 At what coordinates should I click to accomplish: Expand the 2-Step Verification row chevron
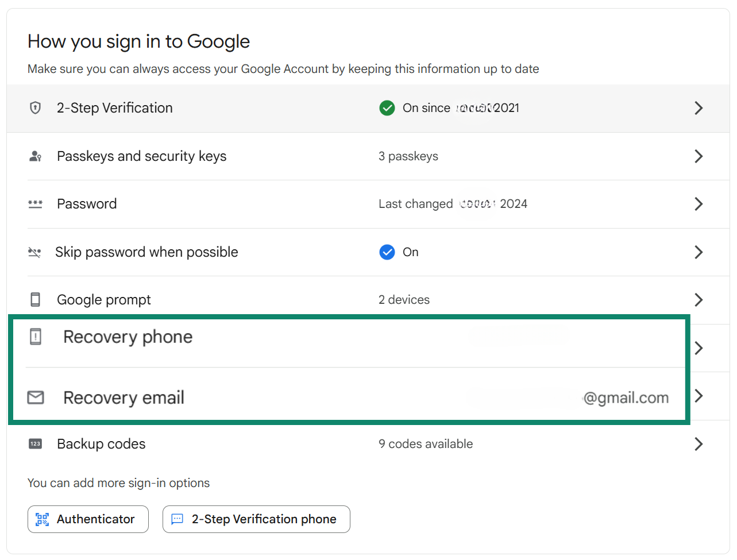coord(699,108)
